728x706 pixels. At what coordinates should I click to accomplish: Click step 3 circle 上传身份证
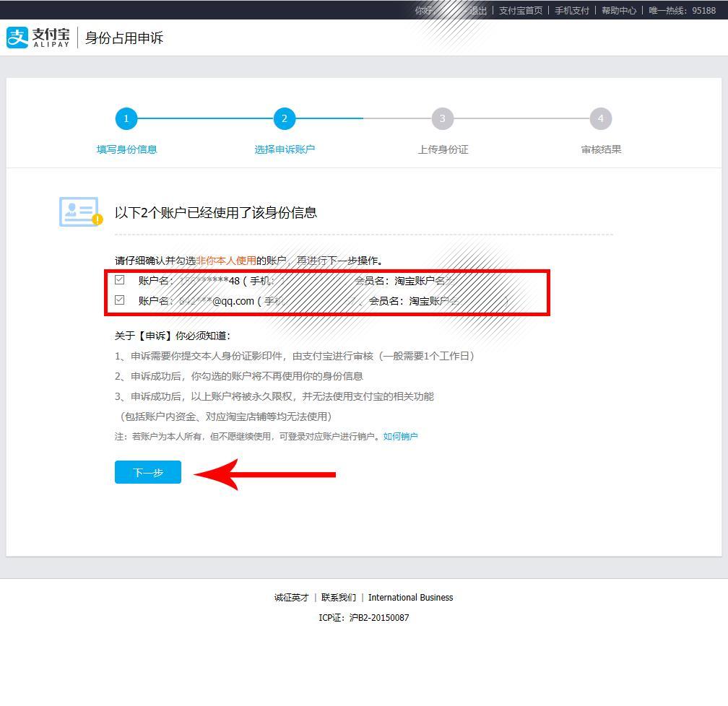443,119
